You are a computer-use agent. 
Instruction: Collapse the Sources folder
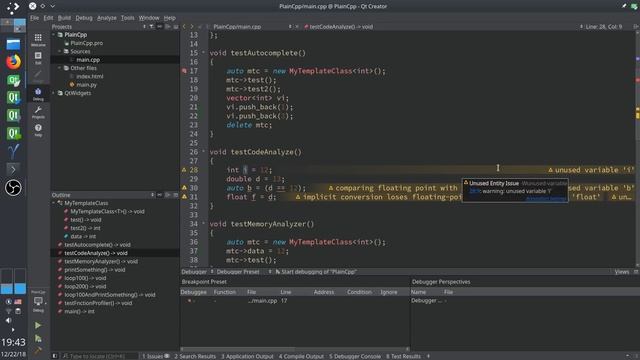point(60,51)
